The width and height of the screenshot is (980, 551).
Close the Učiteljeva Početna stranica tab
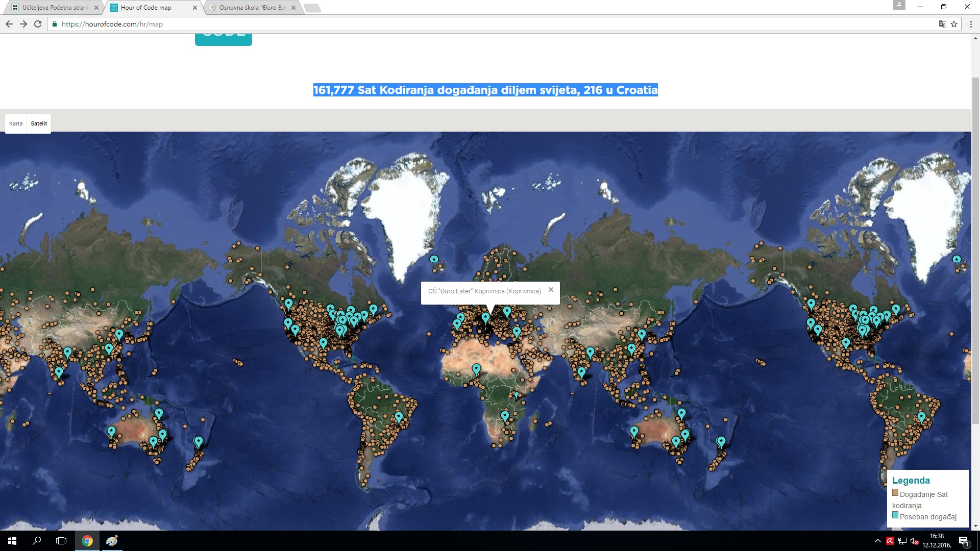[96, 8]
